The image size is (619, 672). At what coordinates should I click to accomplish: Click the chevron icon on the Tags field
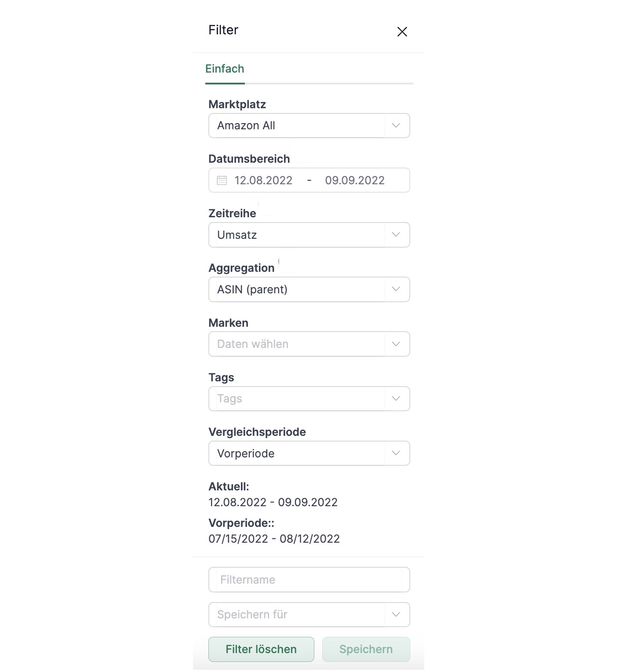pos(396,398)
